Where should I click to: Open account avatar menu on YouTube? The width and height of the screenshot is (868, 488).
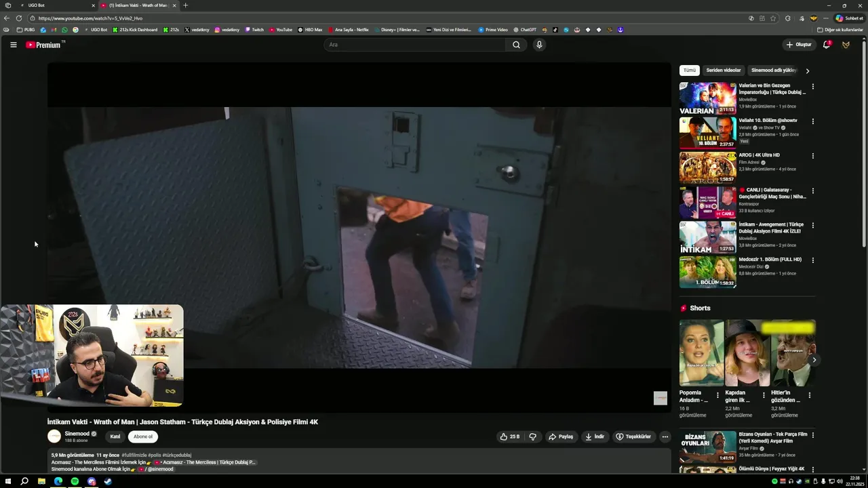coord(846,45)
